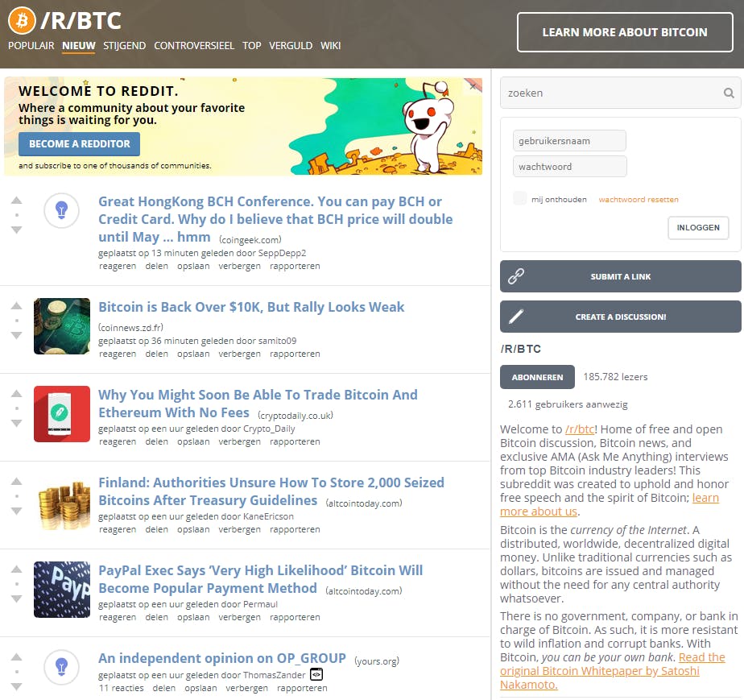Click 'rapporteren' under the Permaul post

pos(295,617)
